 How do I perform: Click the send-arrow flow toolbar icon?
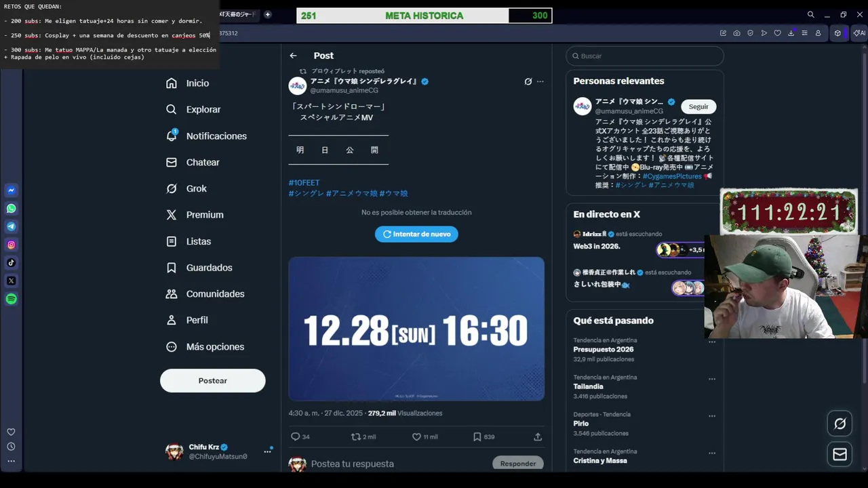click(764, 33)
